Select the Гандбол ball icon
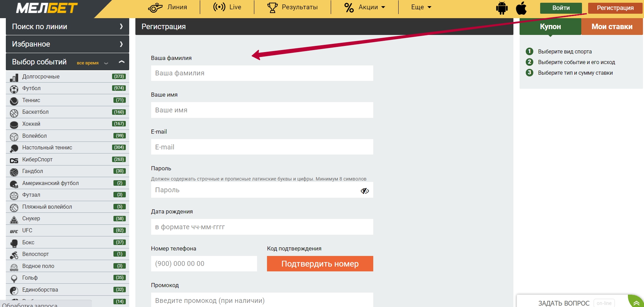Viewport: 644px width, 307px height. pos(14,172)
